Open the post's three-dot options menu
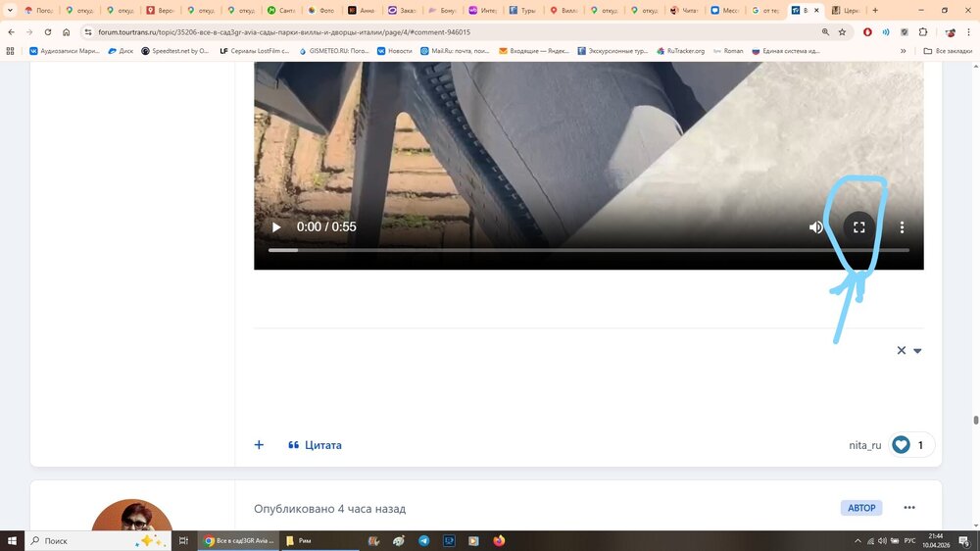 (x=909, y=508)
